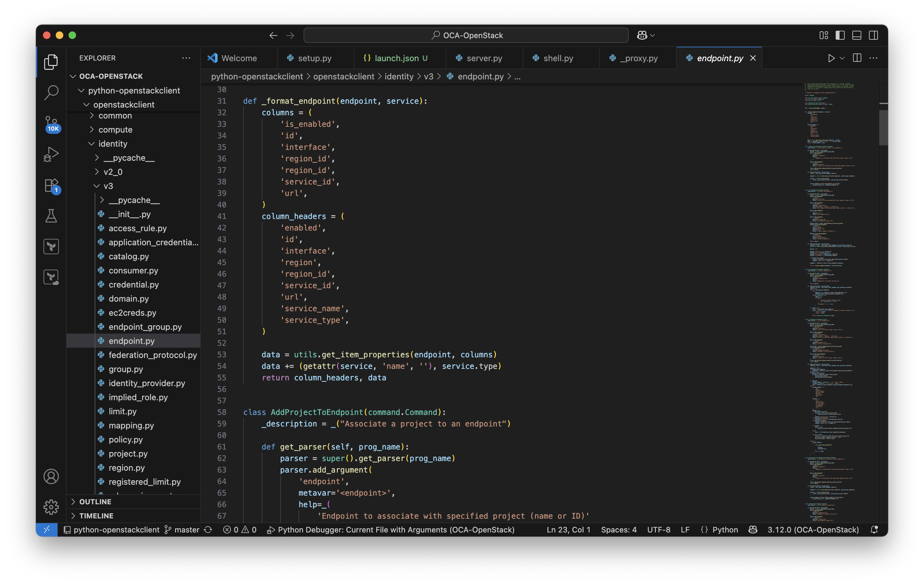
Task: Switch to the launch.json tab
Action: pyautogui.click(x=396, y=58)
